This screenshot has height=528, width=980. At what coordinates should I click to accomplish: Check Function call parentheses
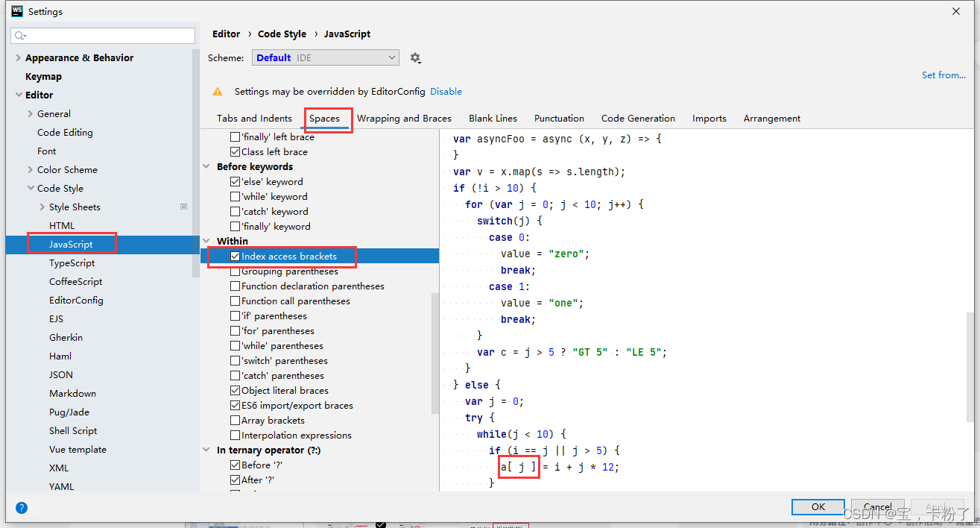click(235, 301)
